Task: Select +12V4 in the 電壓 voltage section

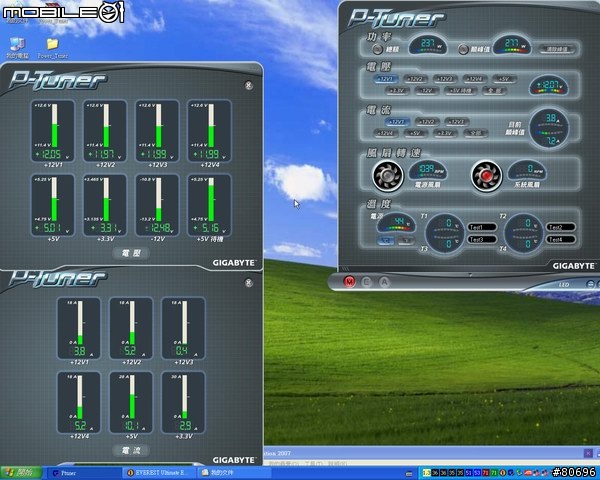Action: (x=474, y=79)
